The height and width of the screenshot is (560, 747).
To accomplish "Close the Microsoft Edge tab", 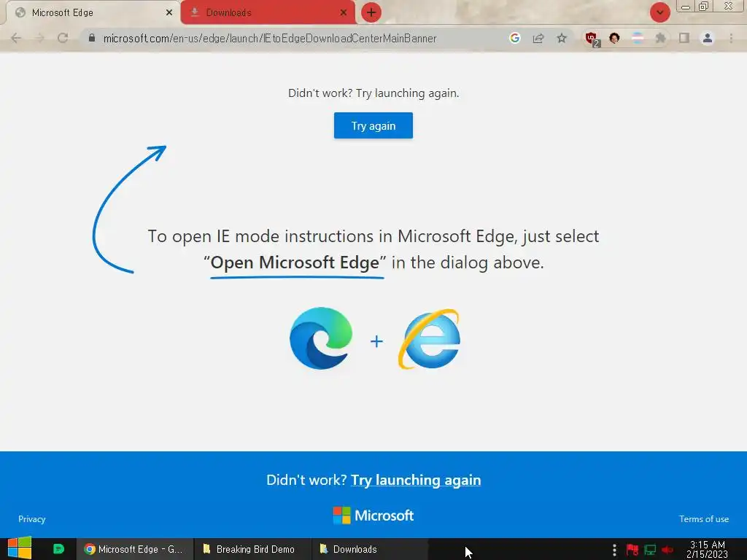I will coord(169,12).
